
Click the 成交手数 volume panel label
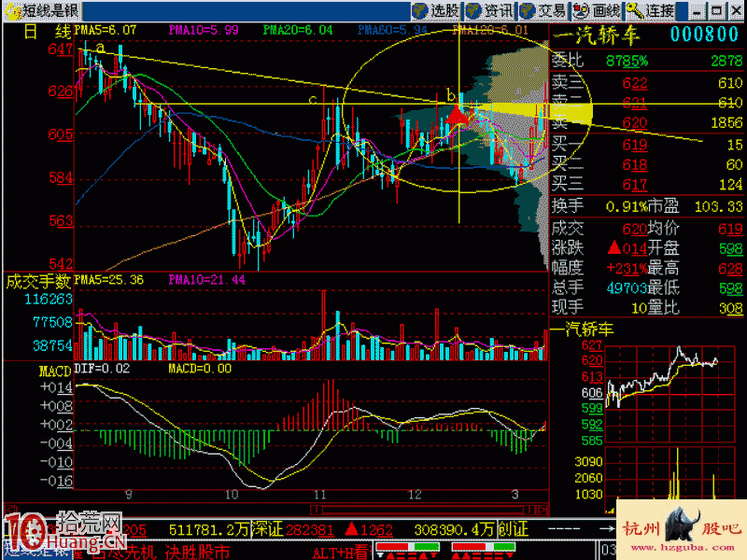(38, 282)
